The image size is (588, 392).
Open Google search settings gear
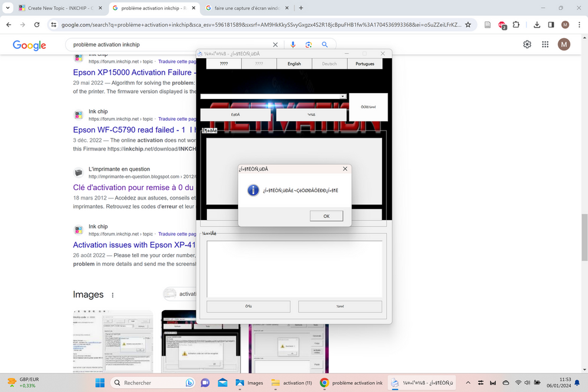527,45
